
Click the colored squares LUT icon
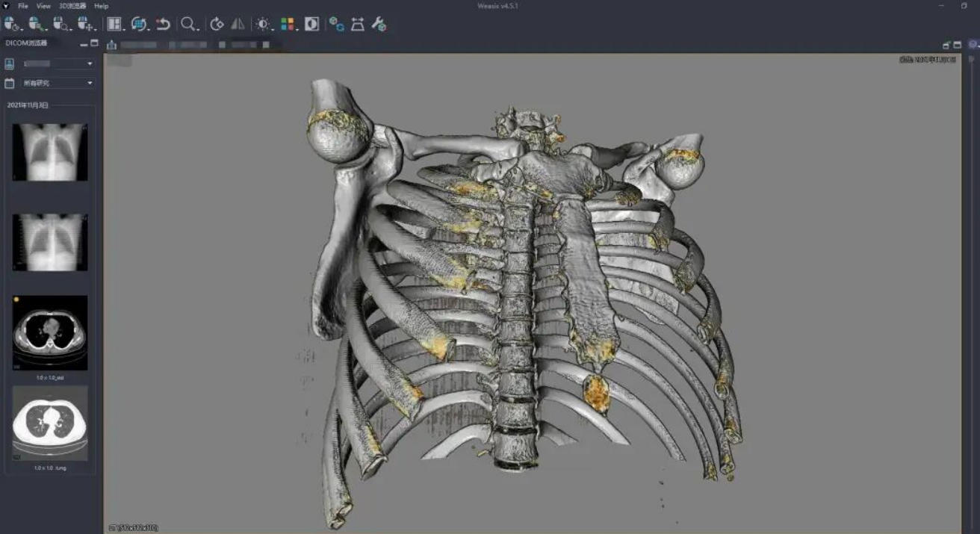288,24
